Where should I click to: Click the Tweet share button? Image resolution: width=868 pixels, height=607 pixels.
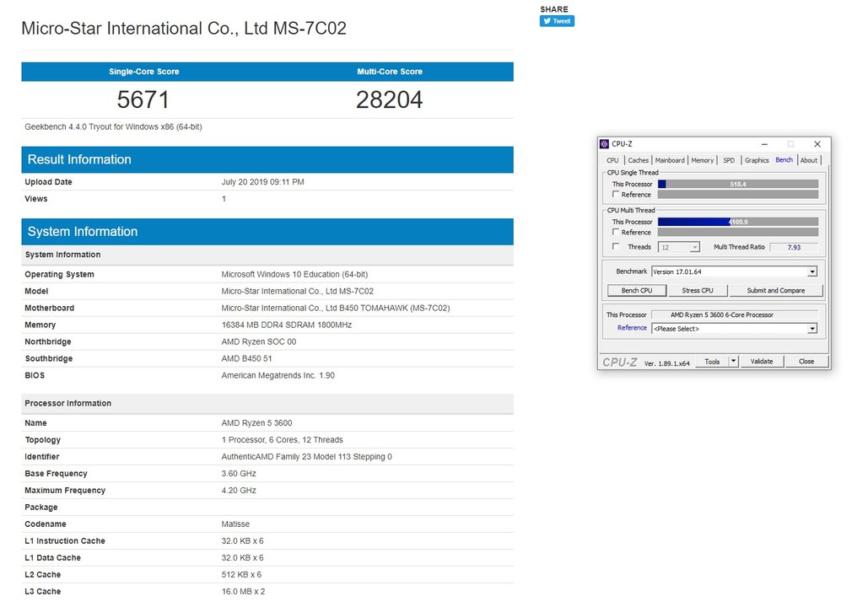(557, 21)
